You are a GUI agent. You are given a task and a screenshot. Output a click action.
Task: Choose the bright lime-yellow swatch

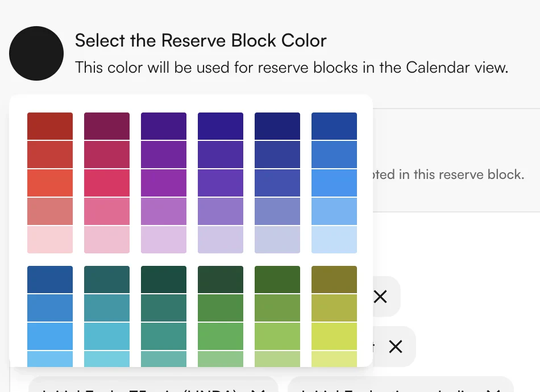pos(334,336)
